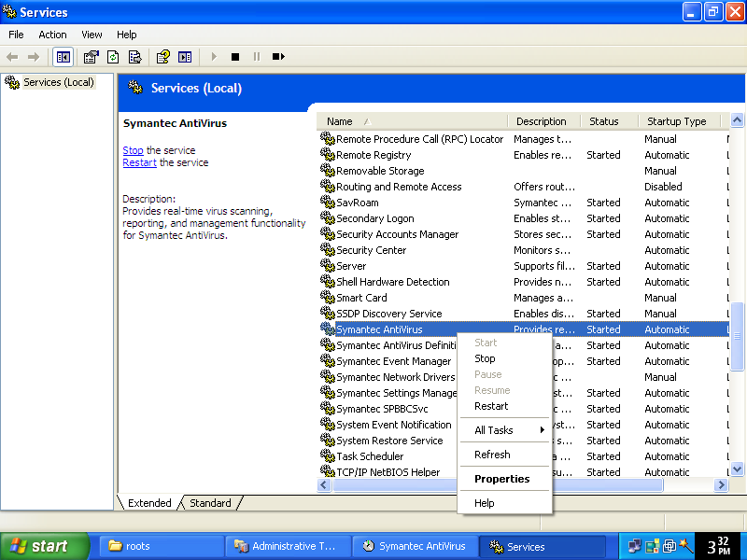Sort the list by the Name column header
The height and width of the screenshot is (560, 747).
413,121
